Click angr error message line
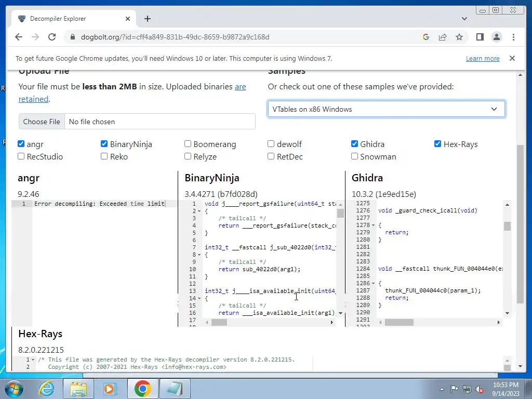The width and height of the screenshot is (532, 399). pos(99,204)
